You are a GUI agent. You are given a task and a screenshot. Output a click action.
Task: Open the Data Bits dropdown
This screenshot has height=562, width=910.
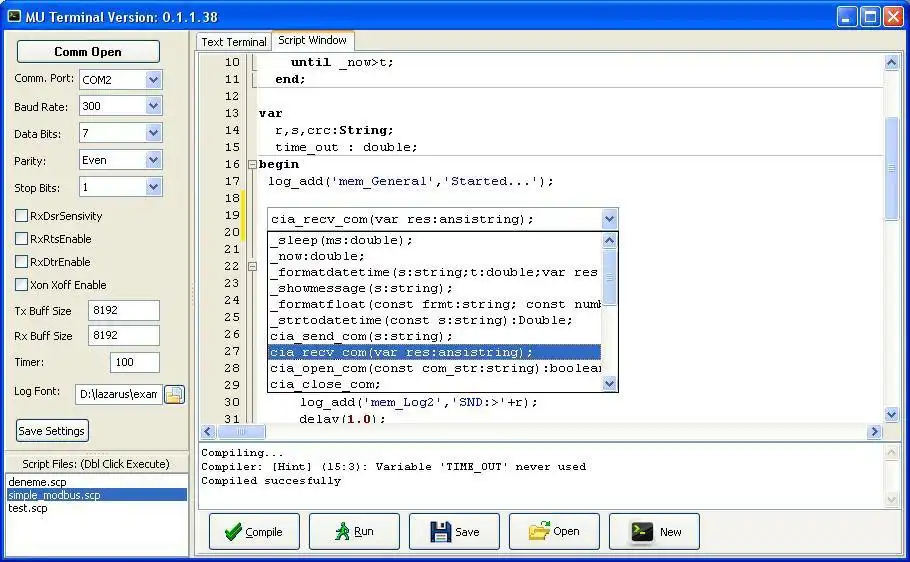153,133
